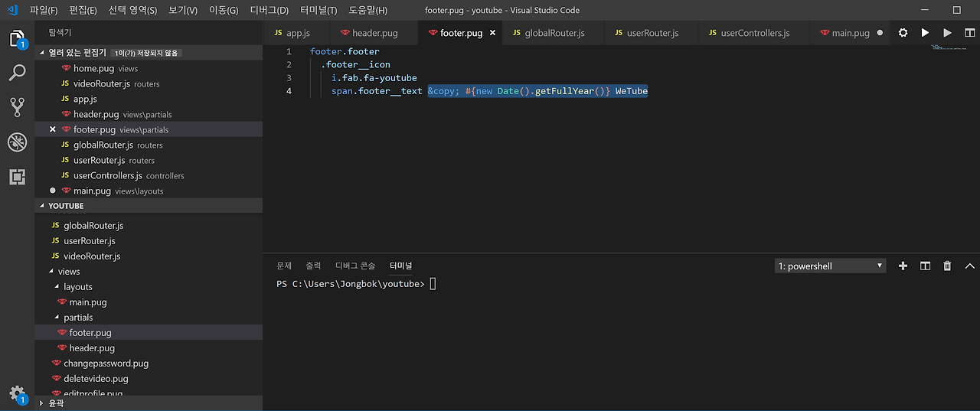The height and width of the screenshot is (411, 980).
Task: Click the gear icon beside main.pug tab
Action: point(903,33)
